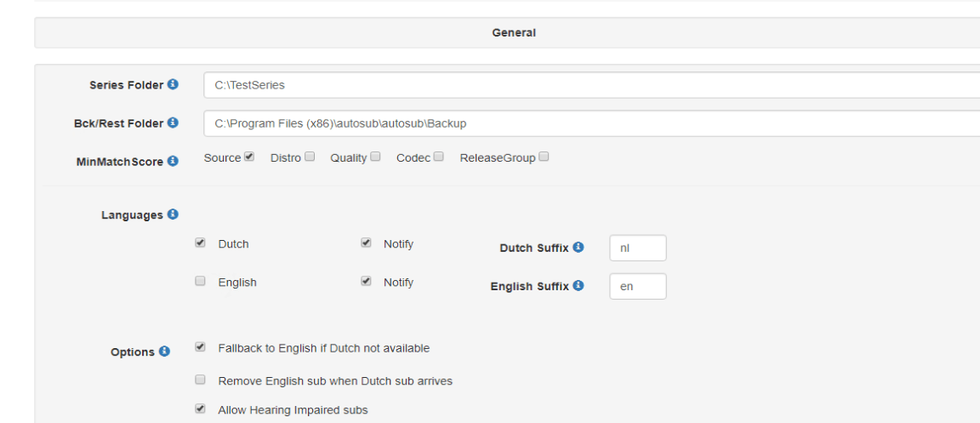Viewport: 980px width, 423px height.
Task: Click the English Suffix info icon
Action: point(578,286)
